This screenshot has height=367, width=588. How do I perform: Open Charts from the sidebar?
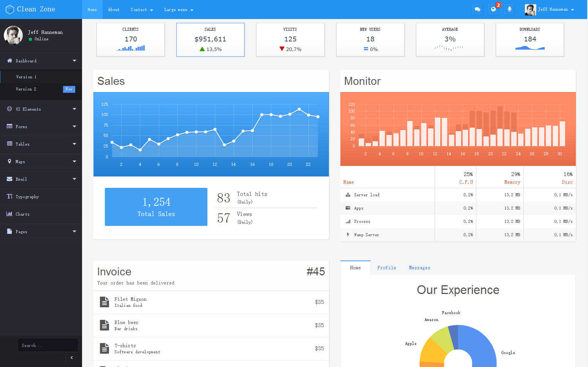(41, 214)
